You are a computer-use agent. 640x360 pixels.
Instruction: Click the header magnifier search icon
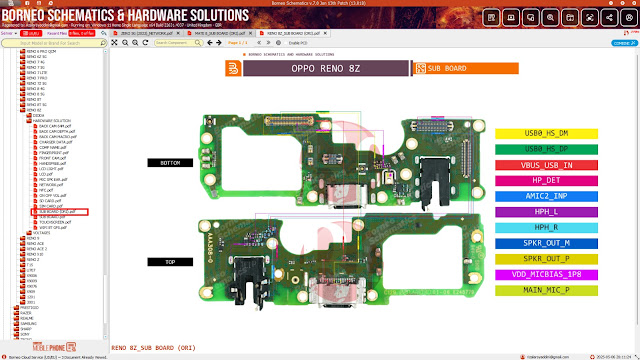[x=550, y=18]
